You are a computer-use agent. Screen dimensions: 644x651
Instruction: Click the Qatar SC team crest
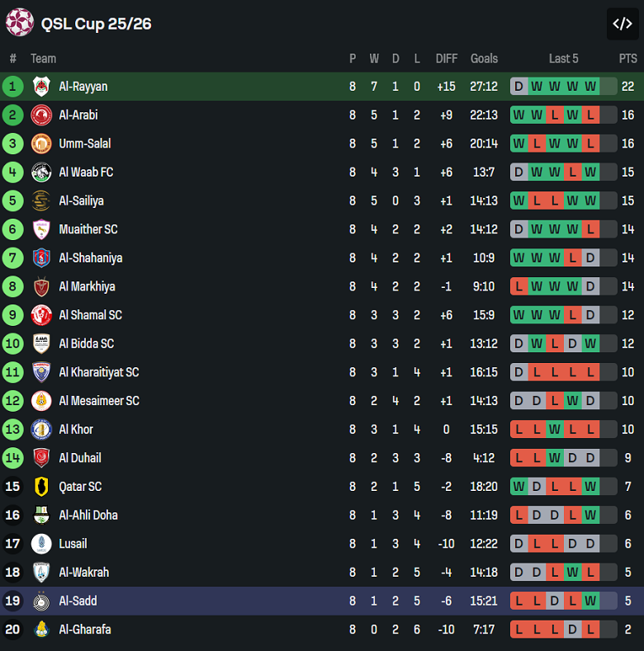click(x=41, y=487)
